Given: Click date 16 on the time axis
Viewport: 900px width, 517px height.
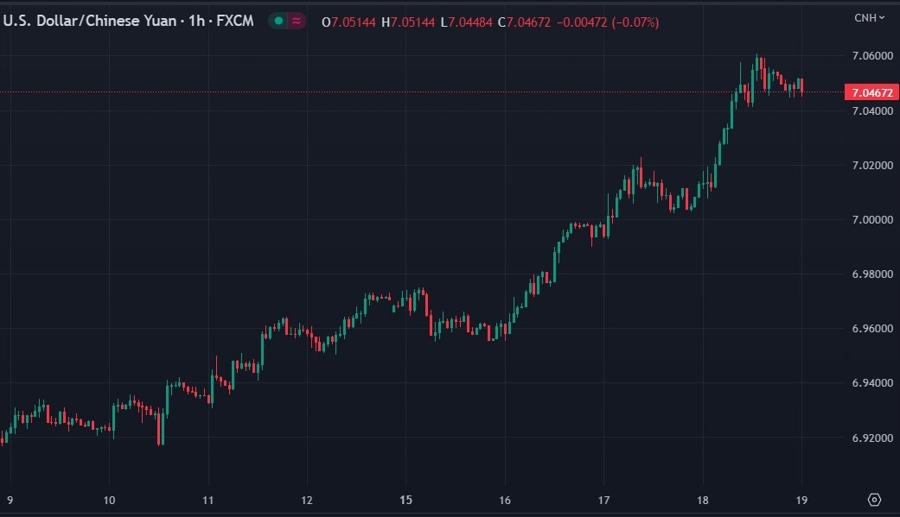Looking at the screenshot, I should (x=505, y=500).
